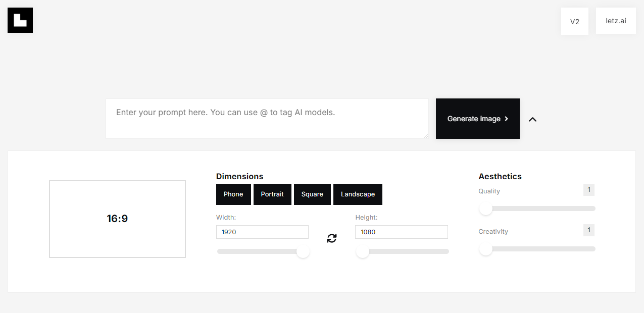
Task: Click the Height slider handle
Action: pos(363,251)
